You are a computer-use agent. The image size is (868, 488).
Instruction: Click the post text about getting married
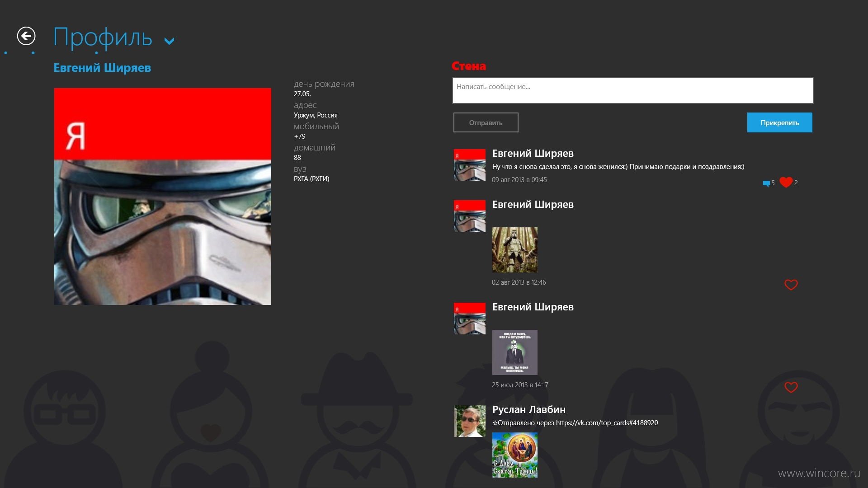tap(618, 167)
